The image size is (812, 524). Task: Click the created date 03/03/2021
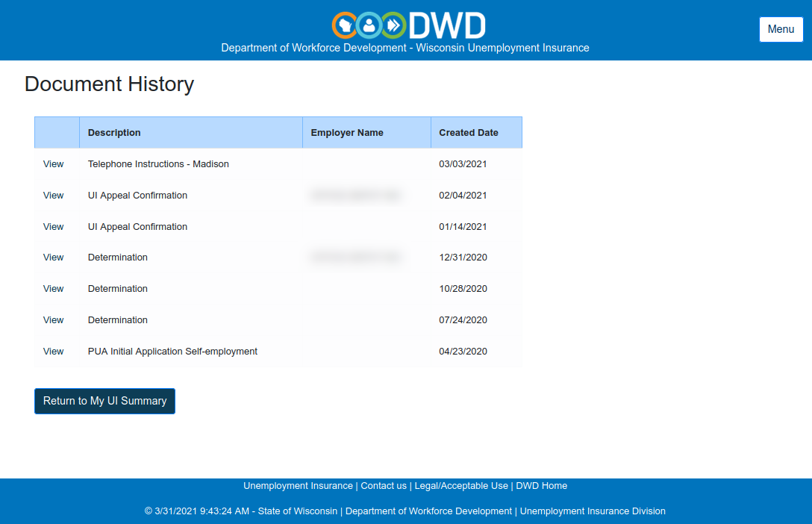463,164
